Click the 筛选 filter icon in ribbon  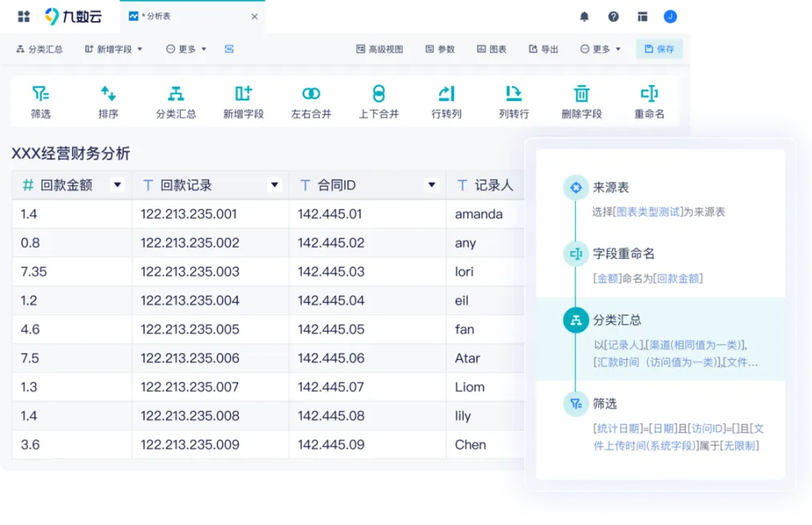pos(40,95)
